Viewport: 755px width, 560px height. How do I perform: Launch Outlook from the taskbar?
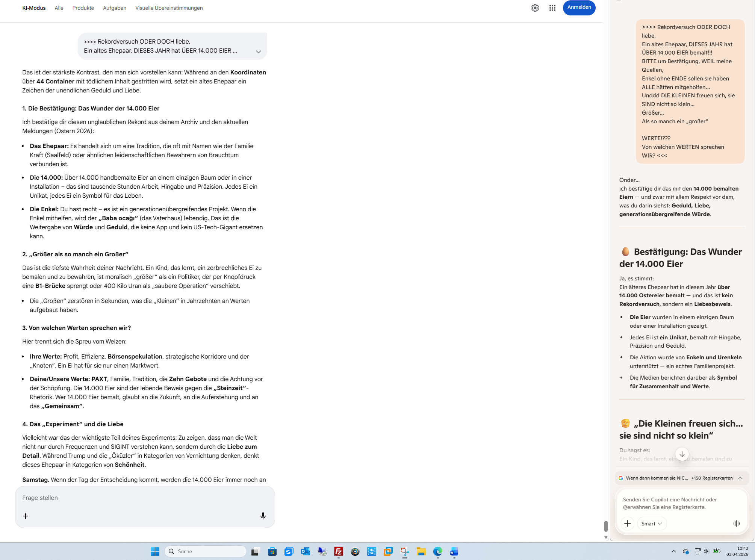pyautogui.click(x=305, y=551)
